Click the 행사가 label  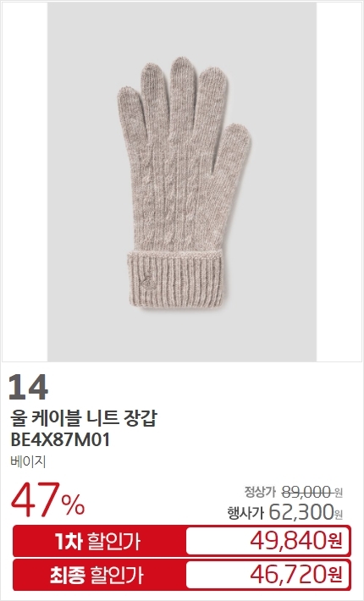pyautogui.click(x=245, y=513)
